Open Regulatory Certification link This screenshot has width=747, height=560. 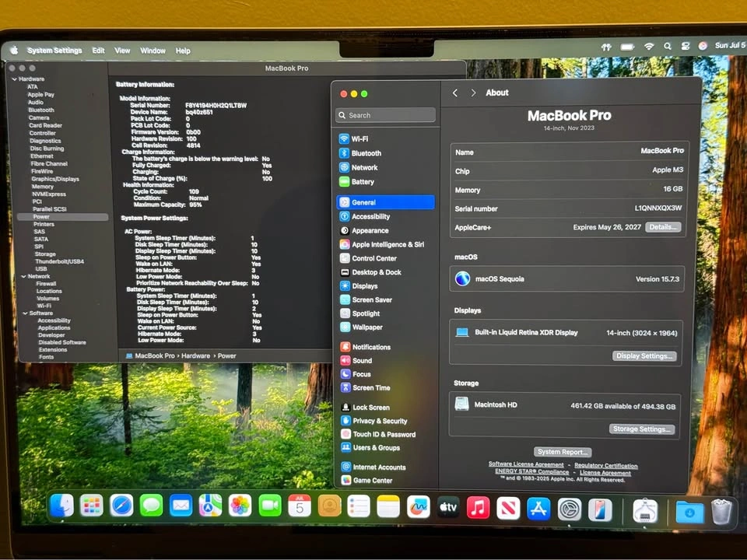pyautogui.click(x=606, y=466)
